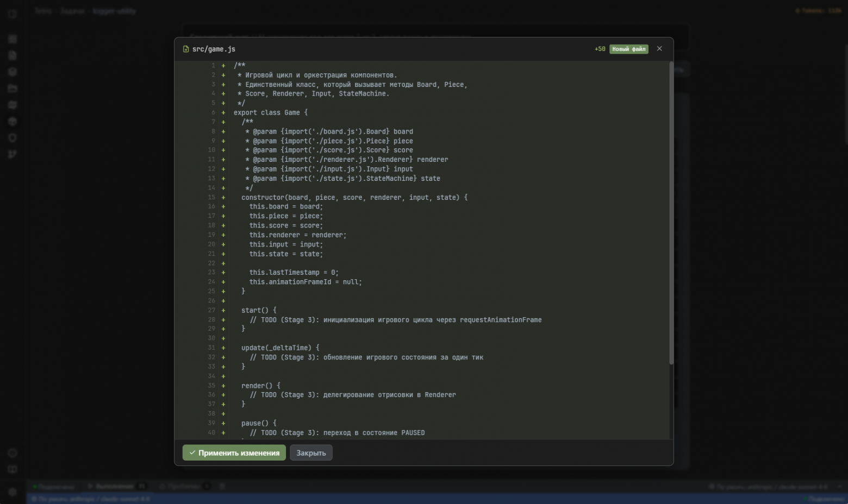848x504 pixels.
Task: Open the Проблемы tab in bottom panel
Action: (x=184, y=486)
